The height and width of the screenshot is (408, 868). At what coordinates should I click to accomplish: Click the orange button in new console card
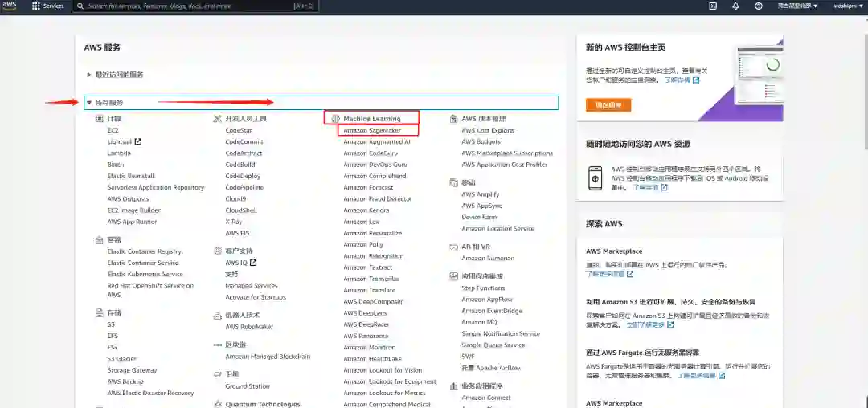[608, 105]
